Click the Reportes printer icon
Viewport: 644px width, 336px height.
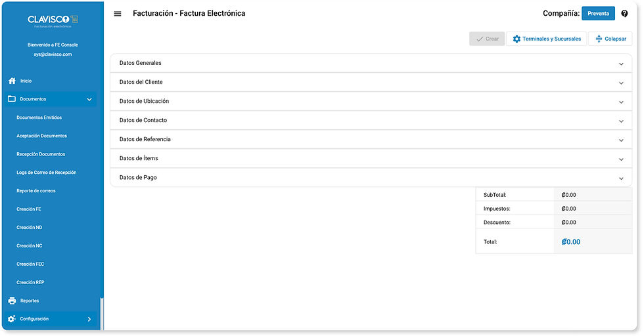pos(12,301)
